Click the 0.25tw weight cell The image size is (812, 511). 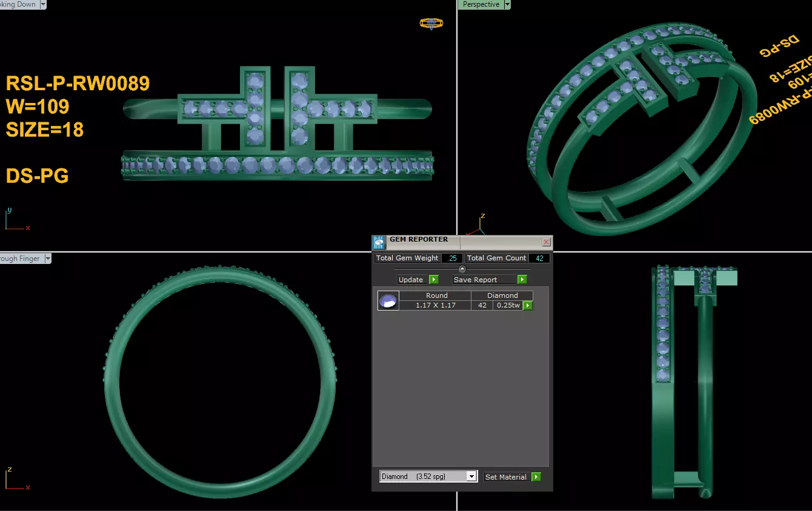click(508, 305)
